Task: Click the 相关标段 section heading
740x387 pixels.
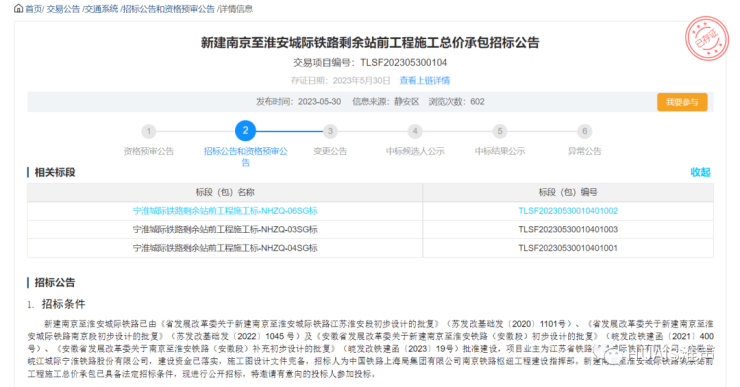Action: click(x=55, y=172)
